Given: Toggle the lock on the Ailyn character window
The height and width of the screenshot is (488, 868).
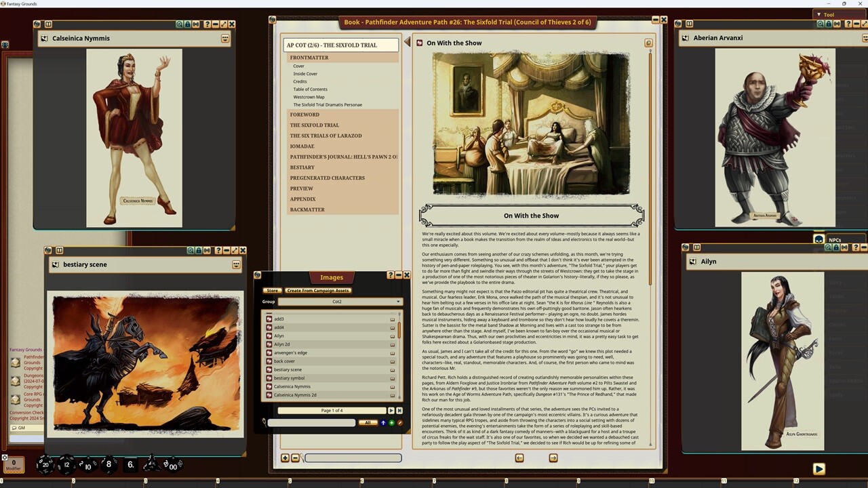Looking at the screenshot, I should (x=836, y=248).
